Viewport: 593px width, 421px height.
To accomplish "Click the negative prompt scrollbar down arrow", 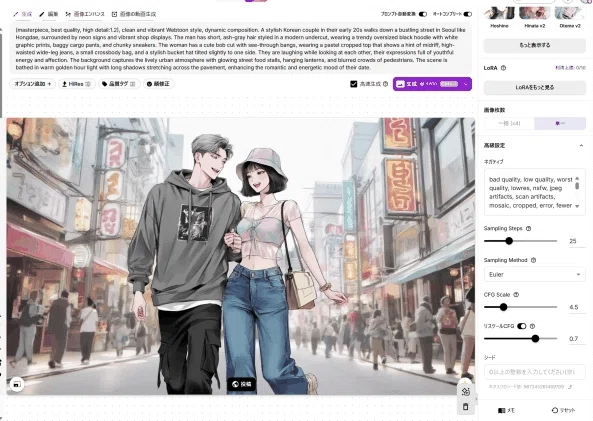I will pos(577,206).
